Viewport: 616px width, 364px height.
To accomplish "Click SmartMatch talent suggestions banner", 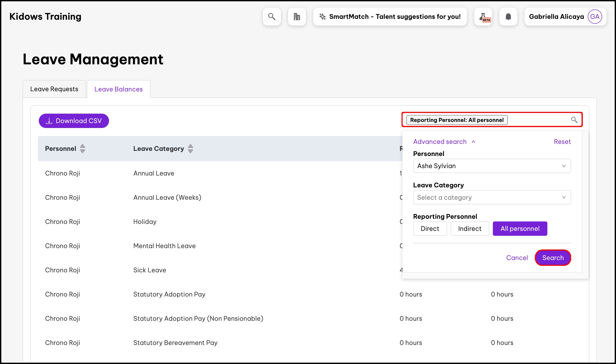I will pyautogui.click(x=390, y=16).
